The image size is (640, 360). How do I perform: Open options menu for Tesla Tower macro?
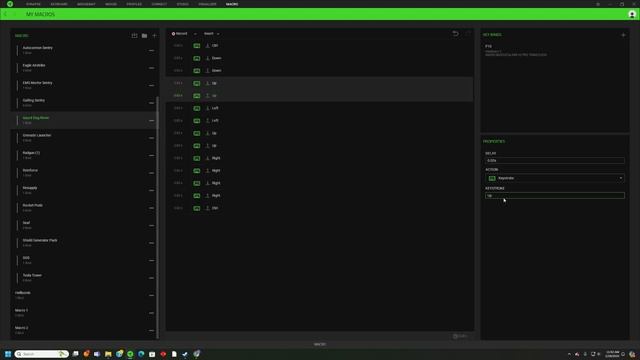coord(151,278)
